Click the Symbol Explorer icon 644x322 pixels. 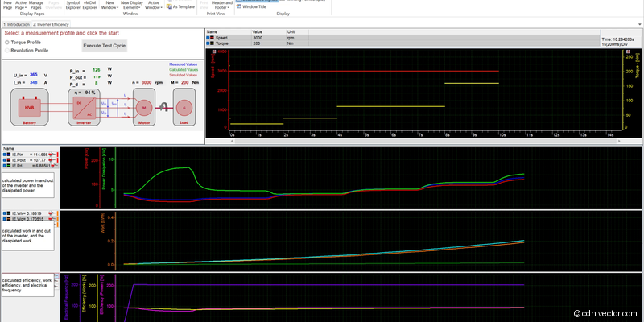click(73, 5)
